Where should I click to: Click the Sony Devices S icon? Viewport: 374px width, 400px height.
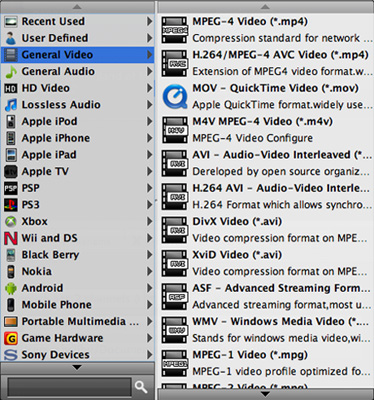click(11, 355)
